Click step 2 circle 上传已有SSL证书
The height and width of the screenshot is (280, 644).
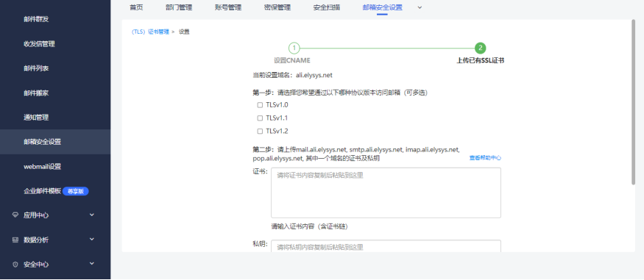coord(481,48)
